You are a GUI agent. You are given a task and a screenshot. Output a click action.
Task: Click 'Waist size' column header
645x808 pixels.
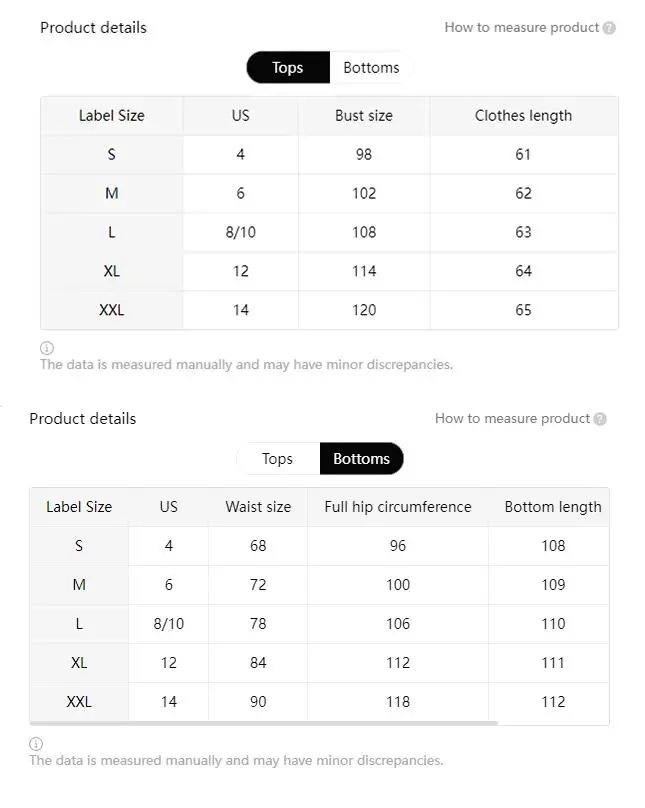click(x=258, y=507)
